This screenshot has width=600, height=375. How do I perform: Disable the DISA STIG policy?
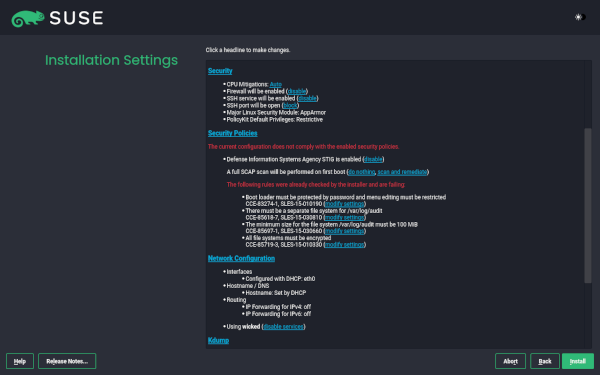373,159
